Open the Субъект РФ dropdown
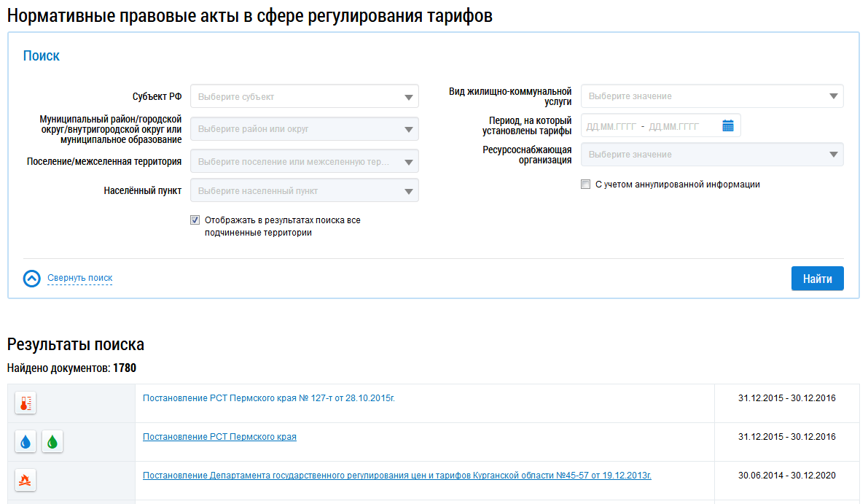 tap(305, 96)
